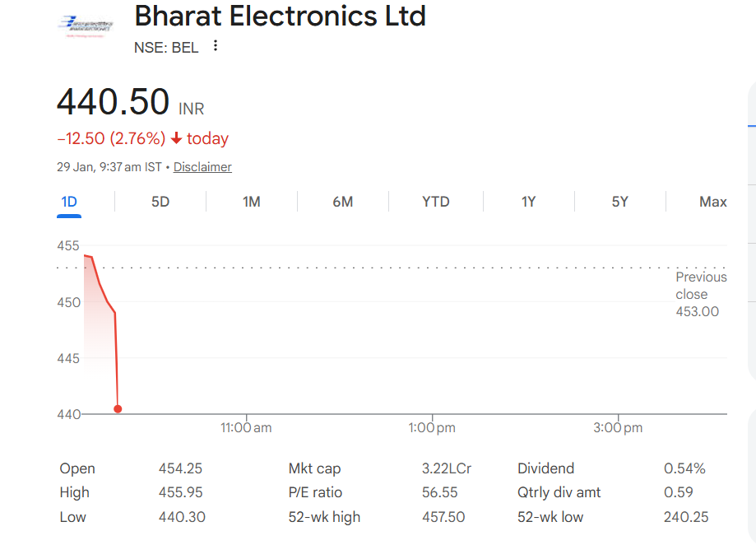The height and width of the screenshot is (559, 756).
Task: Click the red down arrow indicator
Action: [x=176, y=138]
